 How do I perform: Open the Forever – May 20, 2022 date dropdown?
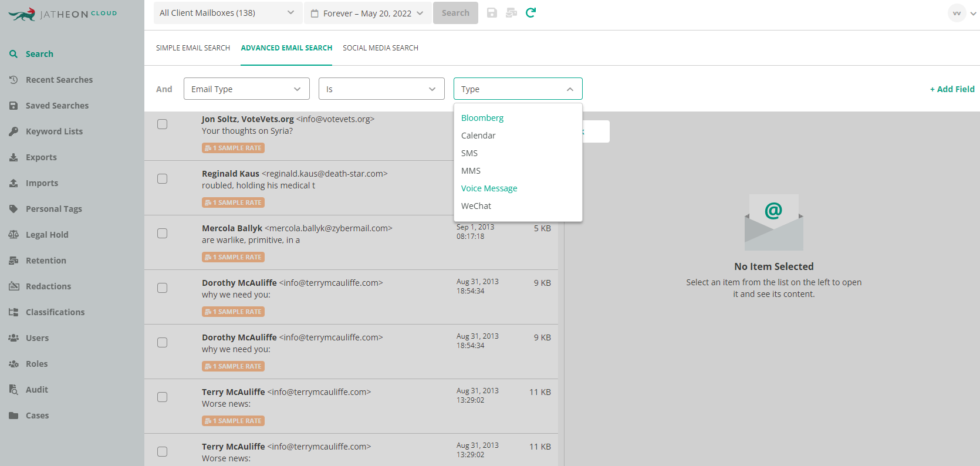pos(367,13)
